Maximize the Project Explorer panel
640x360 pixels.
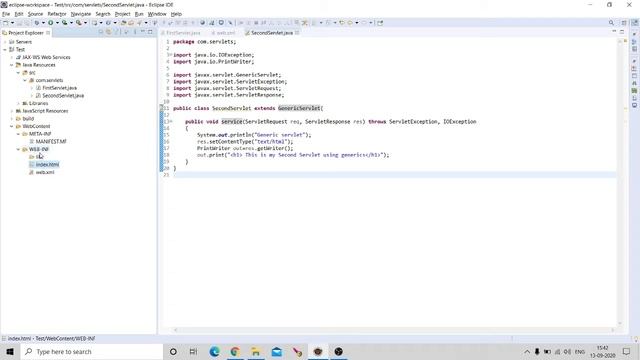point(150,32)
